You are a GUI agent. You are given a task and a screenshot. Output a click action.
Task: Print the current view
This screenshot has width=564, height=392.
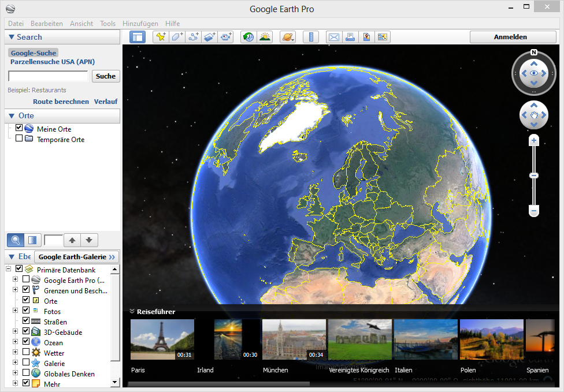coord(350,37)
